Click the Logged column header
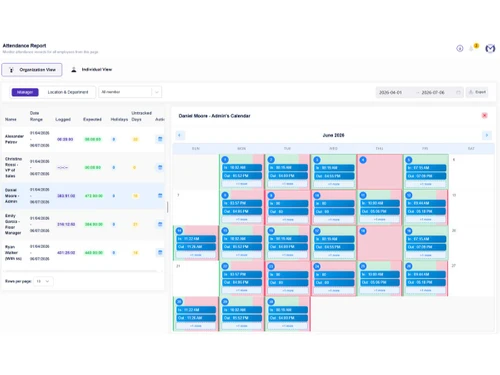Screen dimensions: 500x375 [63, 119]
